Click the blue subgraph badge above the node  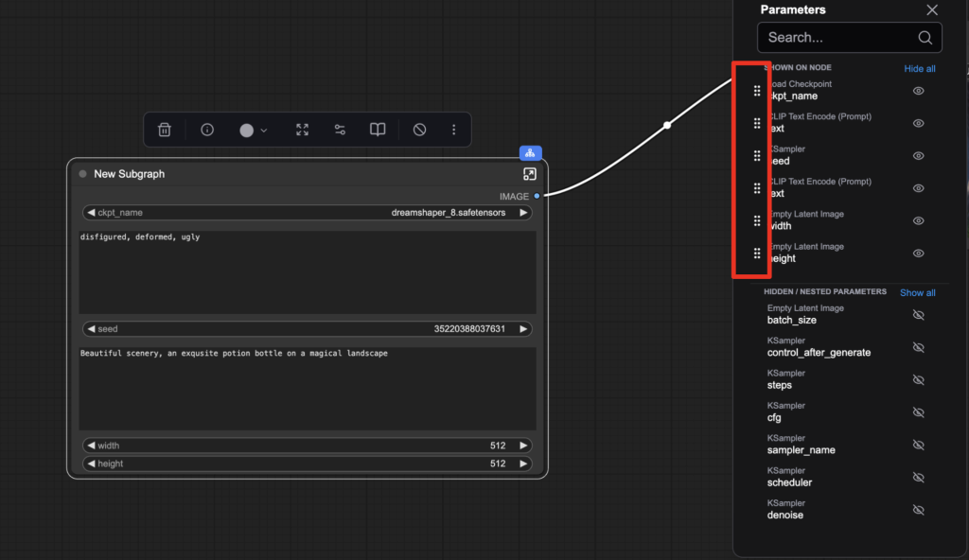click(x=530, y=152)
